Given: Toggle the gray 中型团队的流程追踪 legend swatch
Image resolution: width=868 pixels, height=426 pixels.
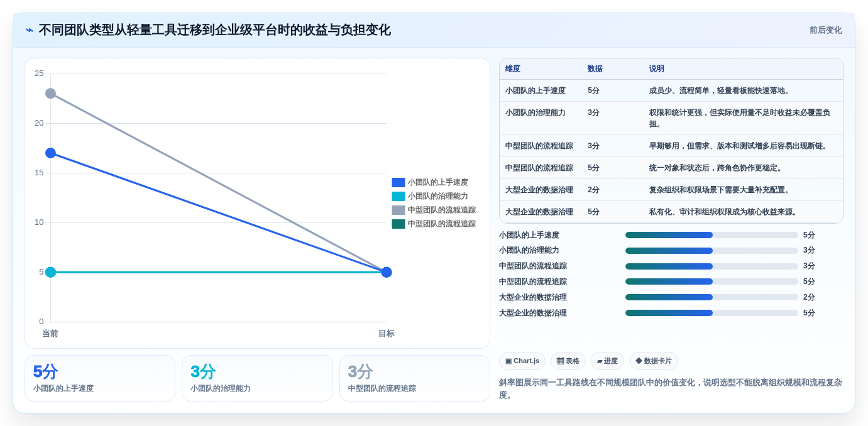Looking at the screenshot, I should click(x=398, y=210).
